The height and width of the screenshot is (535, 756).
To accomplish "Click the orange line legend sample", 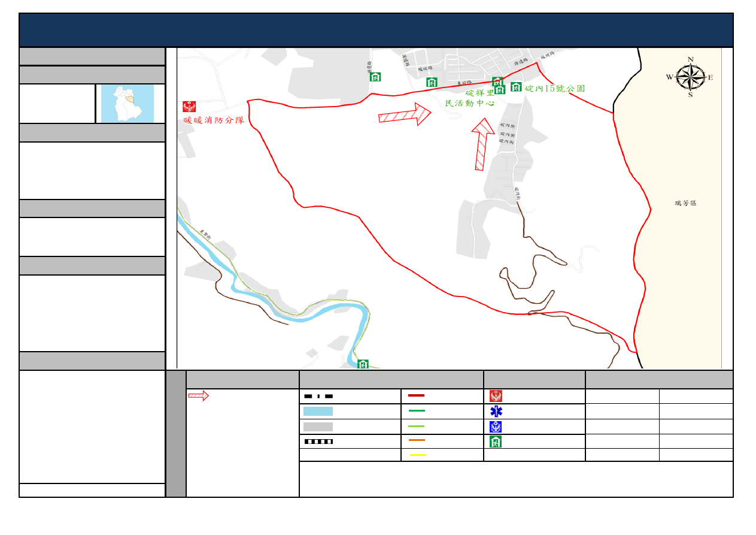I will [417, 440].
